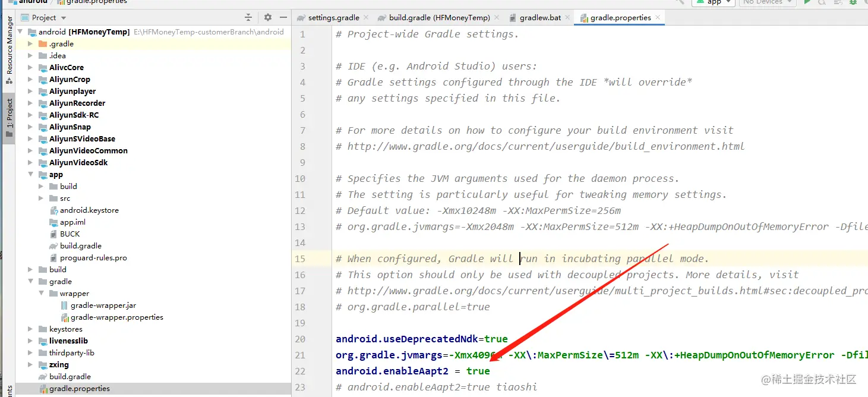Click line number 22 in gutter
Image resolution: width=868 pixels, height=397 pixels.
click(299, 371)
